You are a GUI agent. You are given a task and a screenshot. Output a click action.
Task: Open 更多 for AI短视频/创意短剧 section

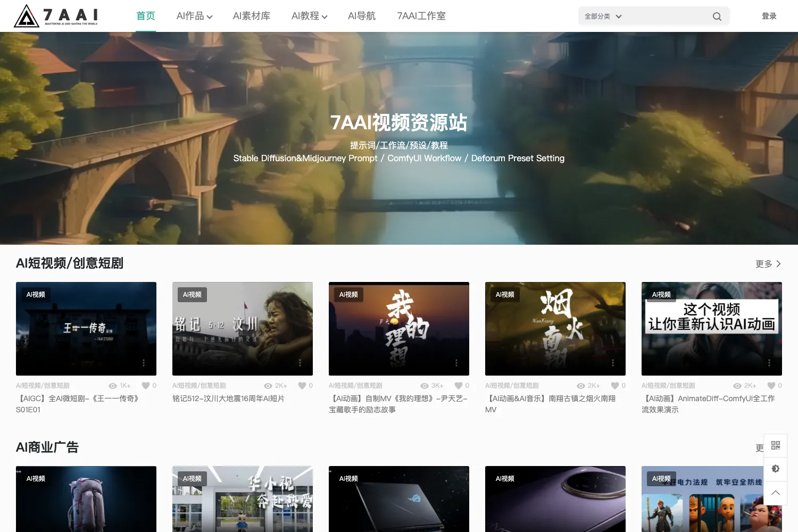[x=768, y=264]
